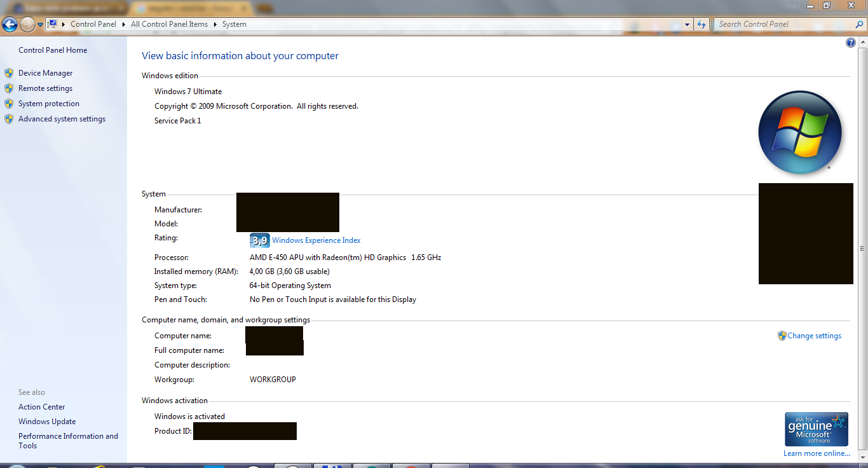Image resolution: width=868 pixels, height=468 pixels.
Task: Click the "Manufacturer:" label
Action: click(x=178, y=210)
